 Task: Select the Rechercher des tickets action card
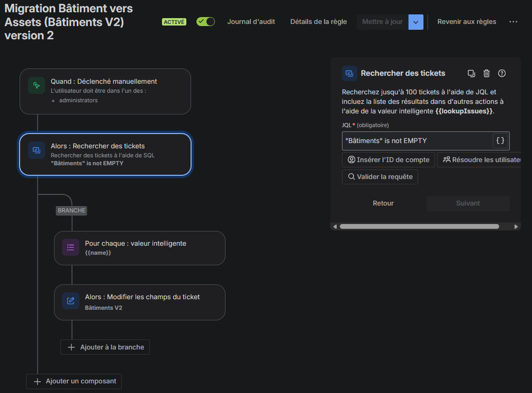pos(105,154)
